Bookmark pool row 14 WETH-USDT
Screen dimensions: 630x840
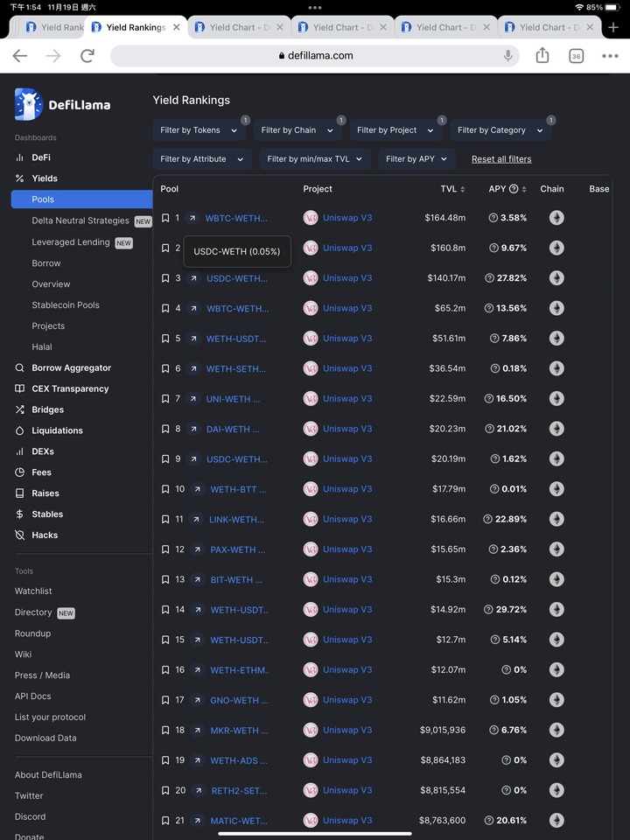click(x=165, y=610)
